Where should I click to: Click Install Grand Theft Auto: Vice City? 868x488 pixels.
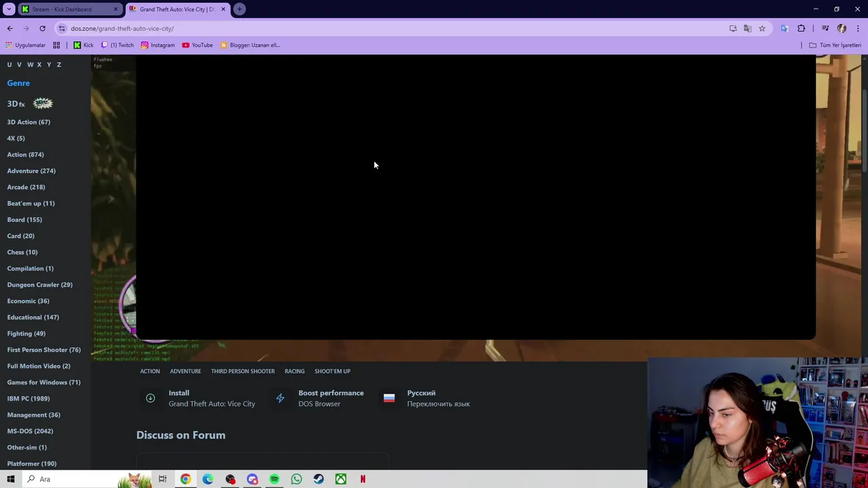click(199, 399)
